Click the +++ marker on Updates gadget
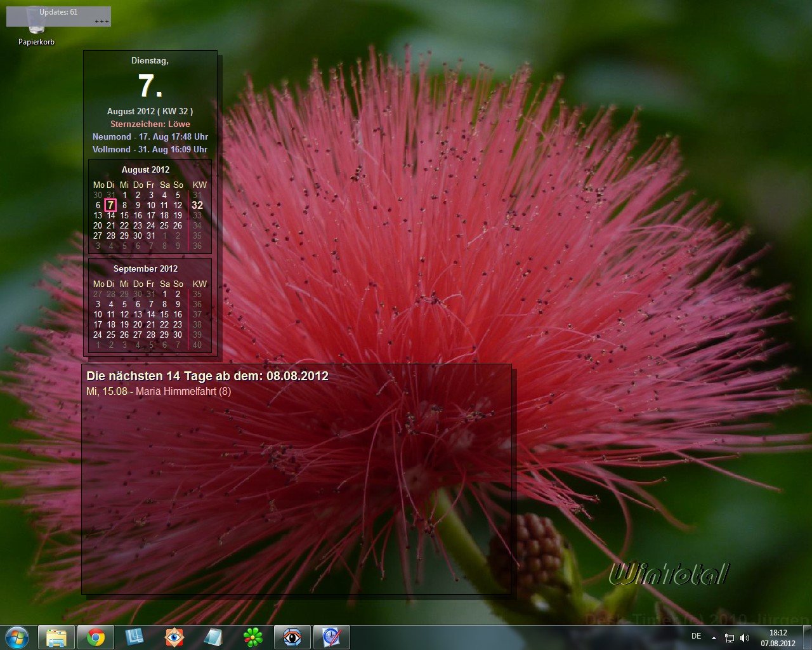 (x=101, y=22)
